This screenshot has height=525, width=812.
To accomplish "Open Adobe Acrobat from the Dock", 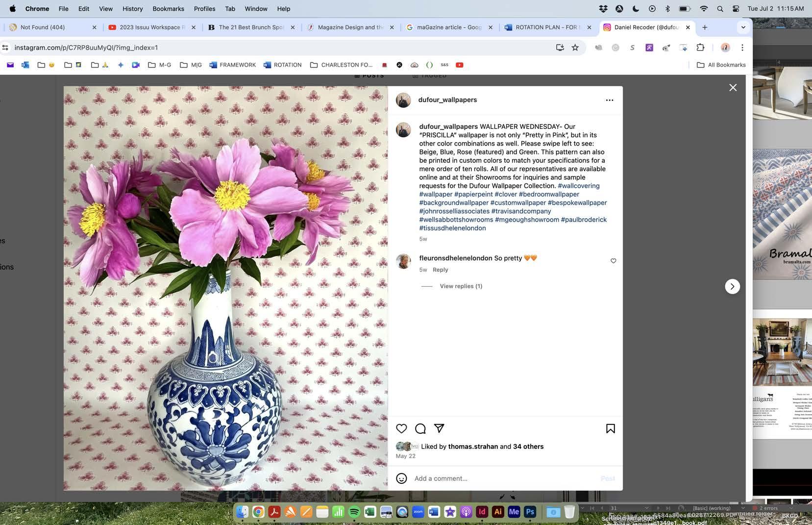I will pyautogui.click(x=274, y=512).
